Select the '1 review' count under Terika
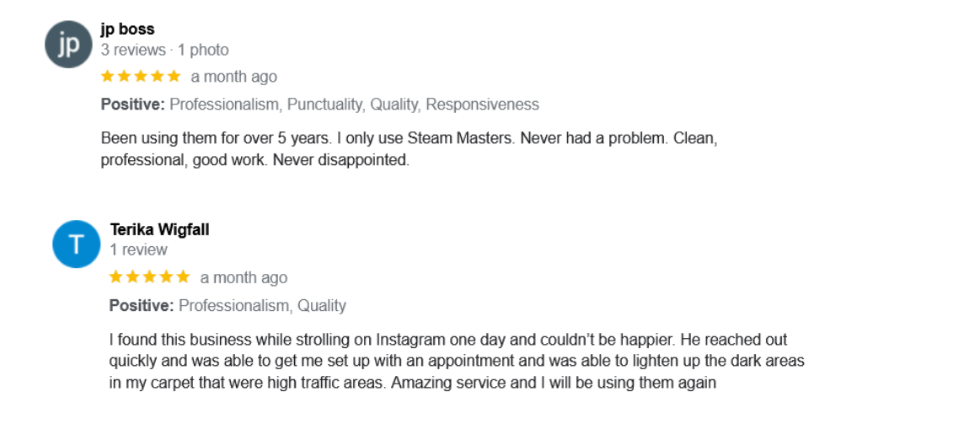Image resolution: width=980 pixels, height=424 pixels. 138,250
